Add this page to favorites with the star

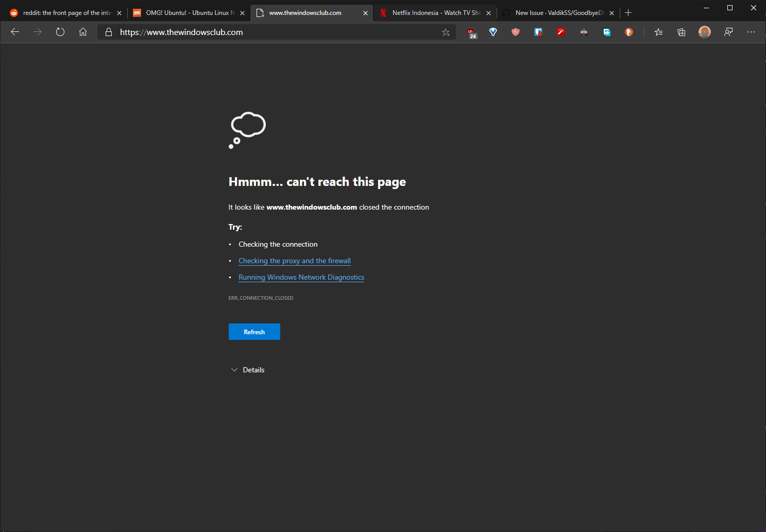[x=446, y=32]
